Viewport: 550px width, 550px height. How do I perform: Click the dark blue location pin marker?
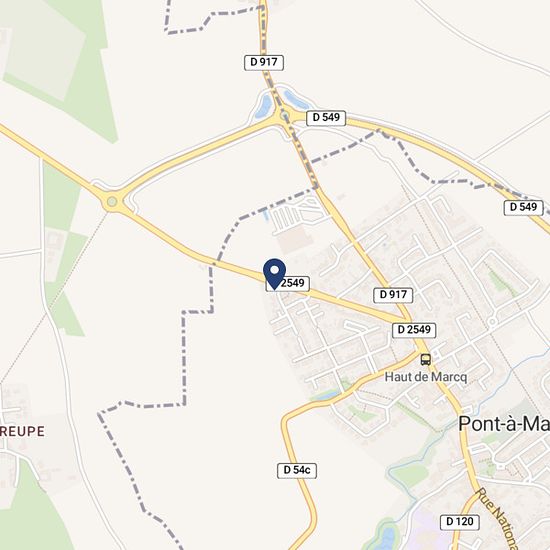pyautogui.click(x=275, y=274)
